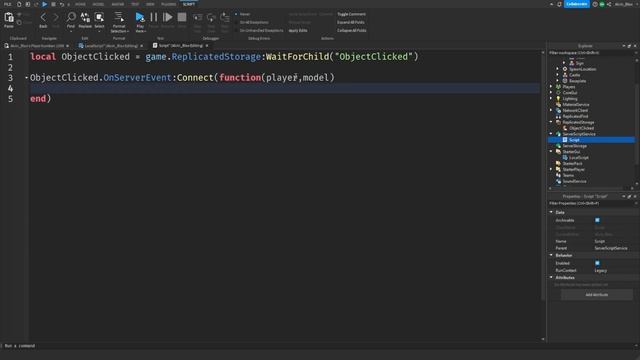Select the ObjectClicked remote event in Explorer
The image size is (640, 360).
(x=581, y=128)
